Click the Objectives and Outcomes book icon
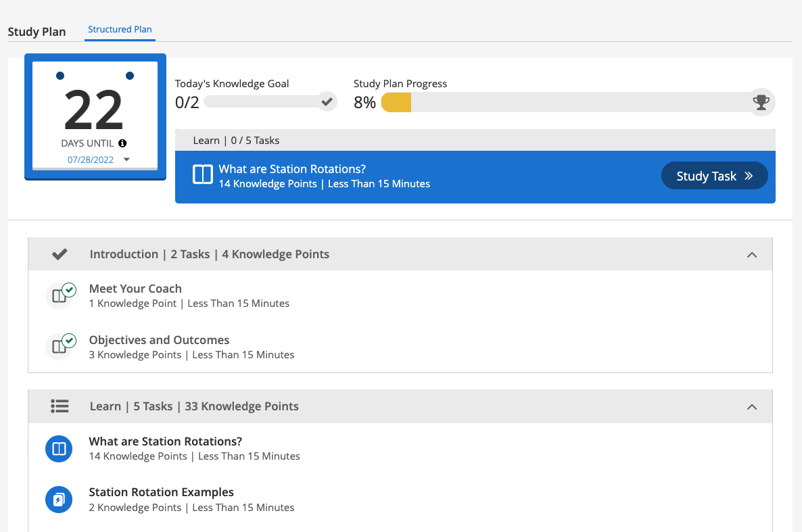802x532 pixels. point(60,347)
